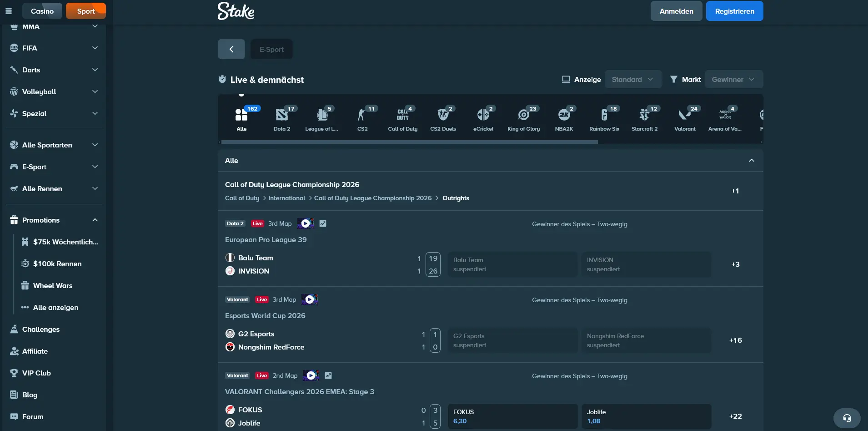This screenshot has height=431, width=868.
Task: Switch to the Sport tab
Action: pos(86,11)
